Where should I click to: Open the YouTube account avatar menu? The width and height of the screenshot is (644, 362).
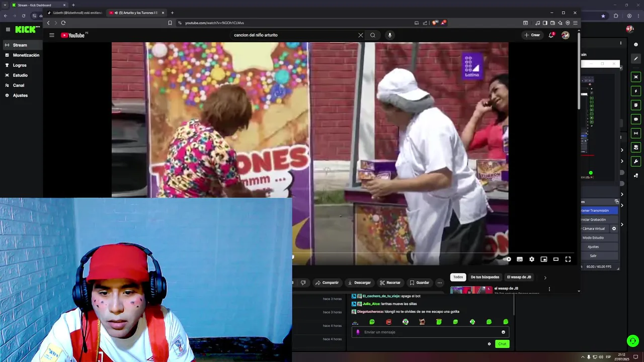566,35
